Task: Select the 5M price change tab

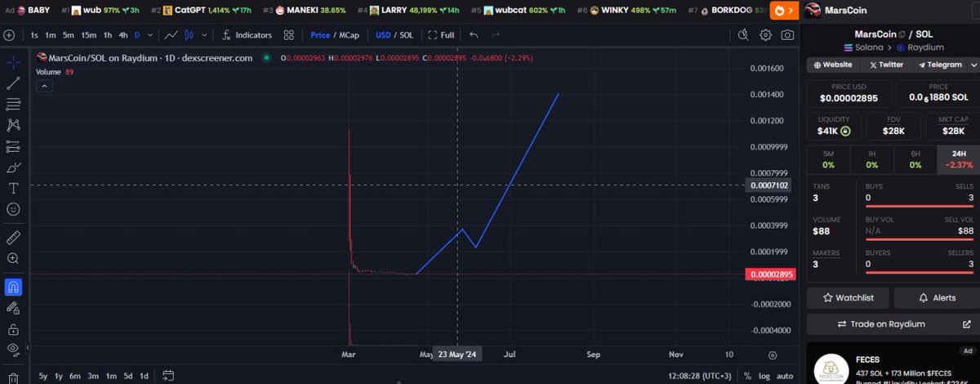Action: [828, 159]
